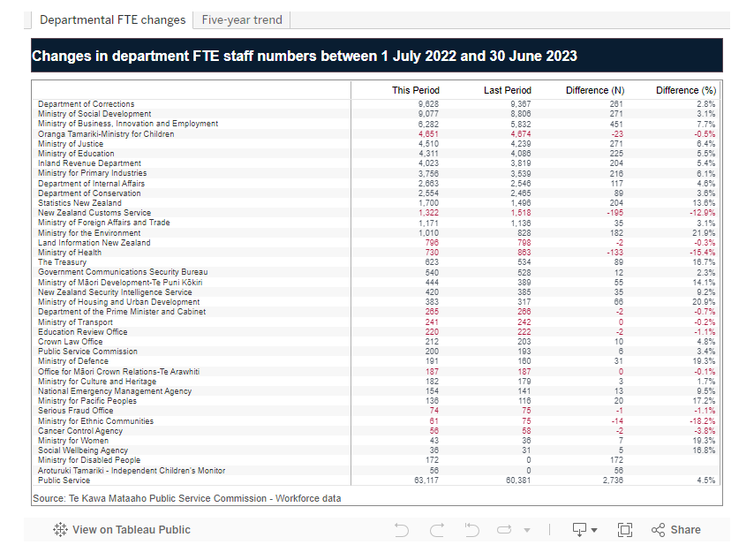Click the Undo arrow icon
754x560 pixels.
point(402,530)
